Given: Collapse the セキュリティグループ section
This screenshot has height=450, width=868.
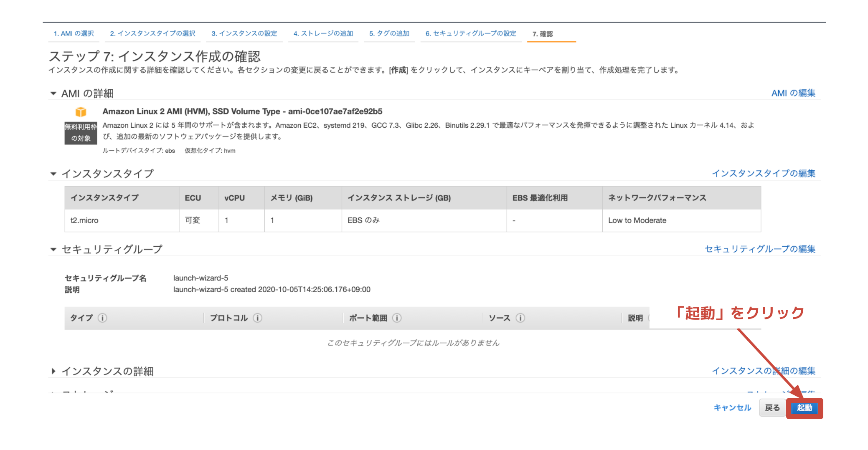Looking at the screenshot, I should pos(53,249).
